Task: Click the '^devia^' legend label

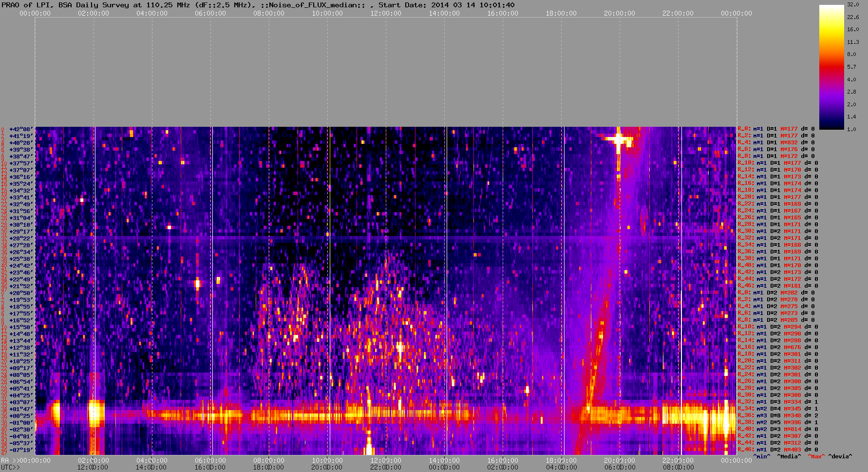Action: 840,457
